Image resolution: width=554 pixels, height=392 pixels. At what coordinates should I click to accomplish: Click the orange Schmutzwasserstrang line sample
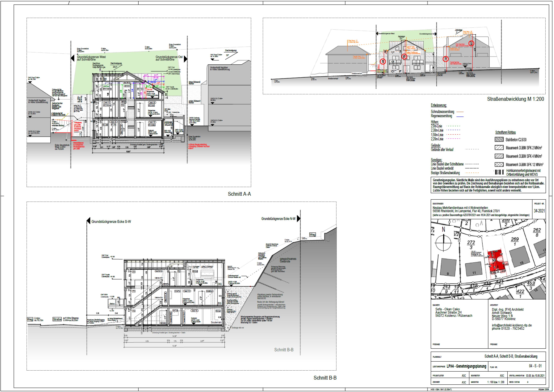pos(460,112)
